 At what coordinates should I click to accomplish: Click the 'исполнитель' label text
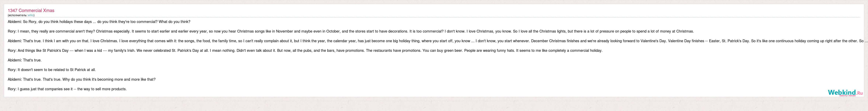pos(18,15)
